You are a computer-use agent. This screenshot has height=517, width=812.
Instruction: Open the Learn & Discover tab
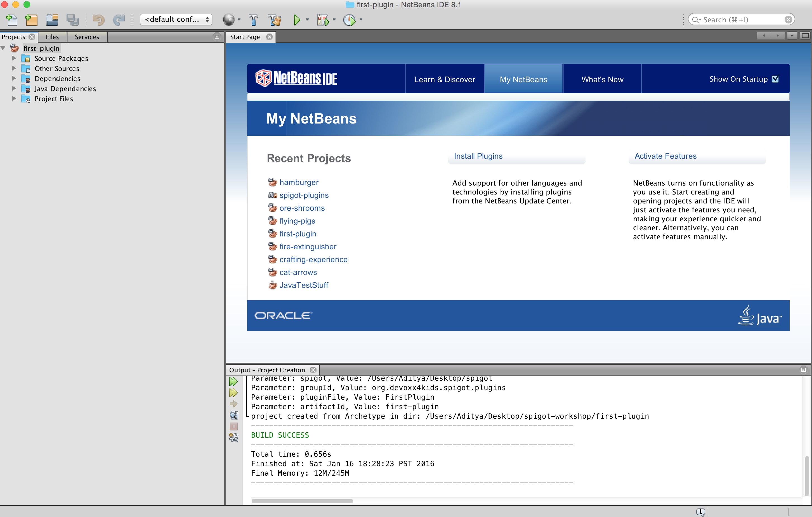coord(444,79)
